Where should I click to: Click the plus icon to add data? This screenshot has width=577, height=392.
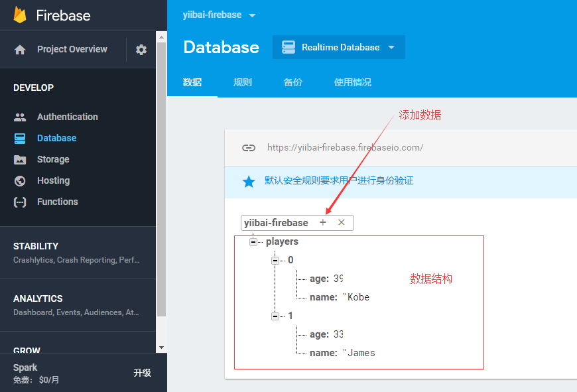point(323,223)
